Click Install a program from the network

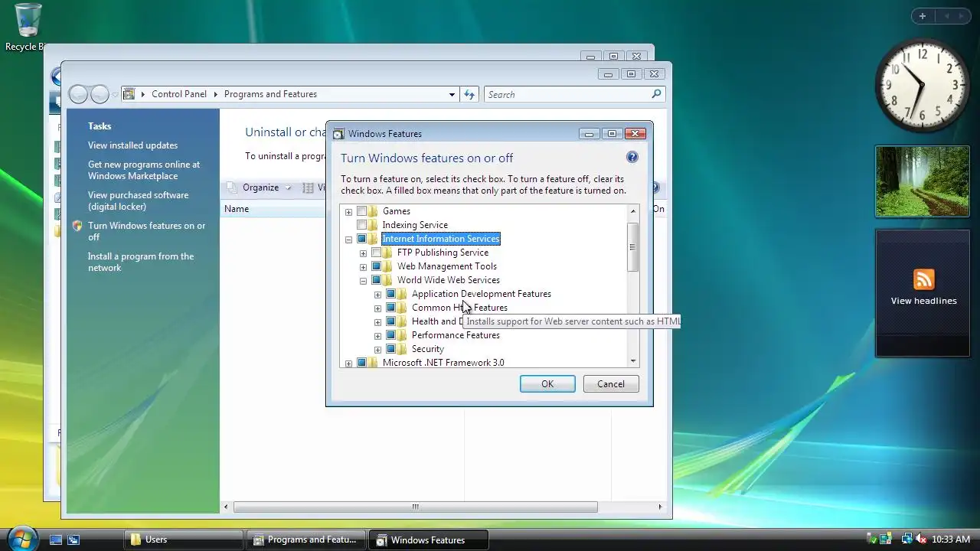pos(141,262)
